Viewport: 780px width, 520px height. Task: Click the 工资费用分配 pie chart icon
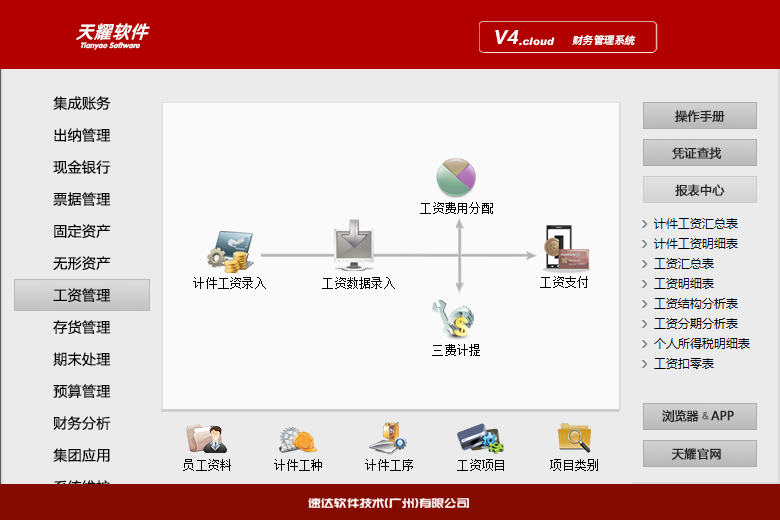456,177
